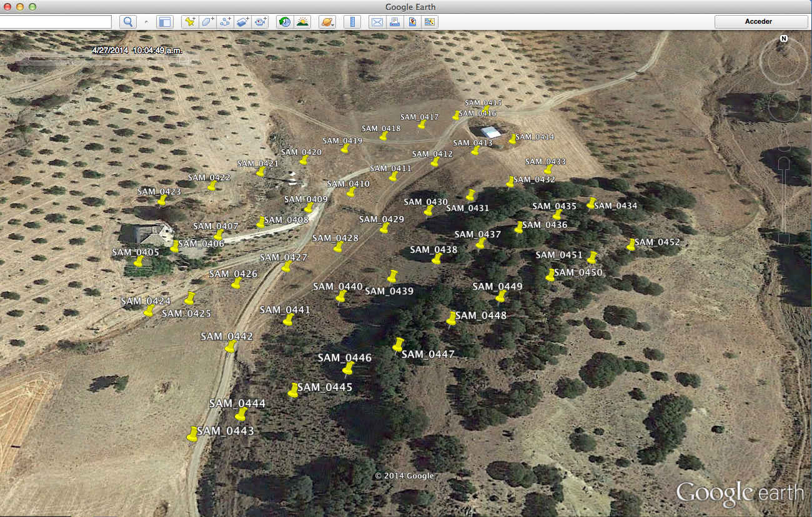Toggle sunlight across the landscape
Screen dimensions: 812x517
tap(302, 22)
